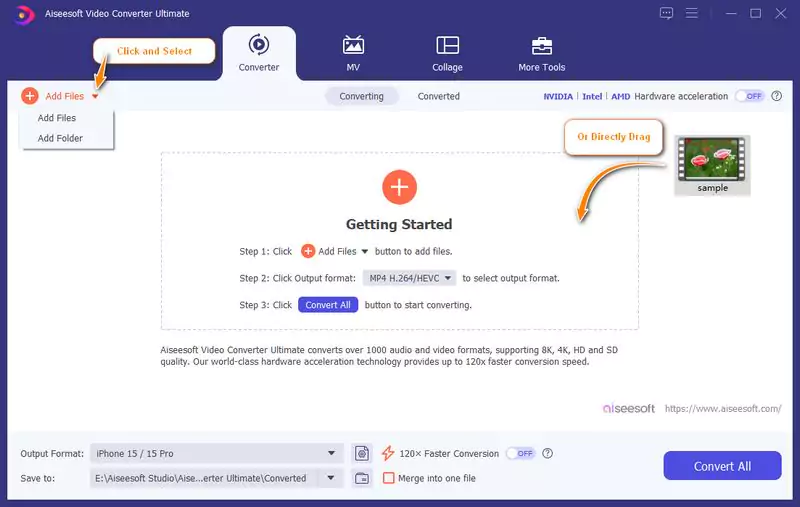The image size is (800, 507).
Task: Click the 120x Faster Conversion lightning icon
Action: click(x=388, y=453)
